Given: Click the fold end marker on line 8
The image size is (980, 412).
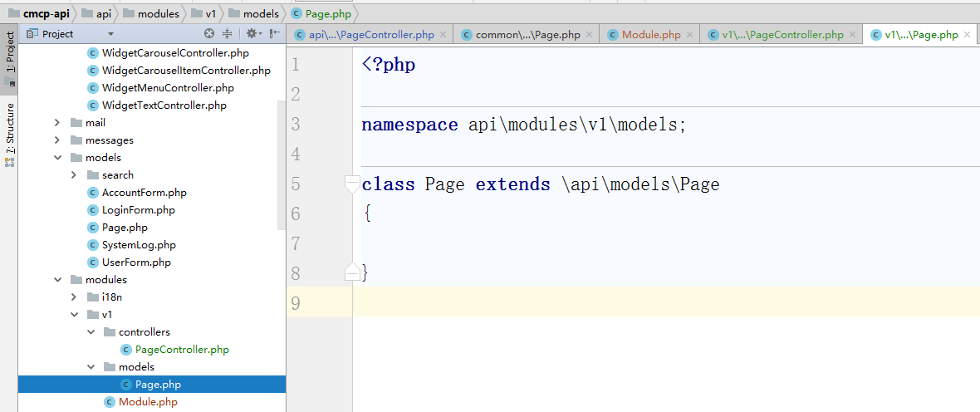Looking at the screenshot, I should [x=352, y=272].
